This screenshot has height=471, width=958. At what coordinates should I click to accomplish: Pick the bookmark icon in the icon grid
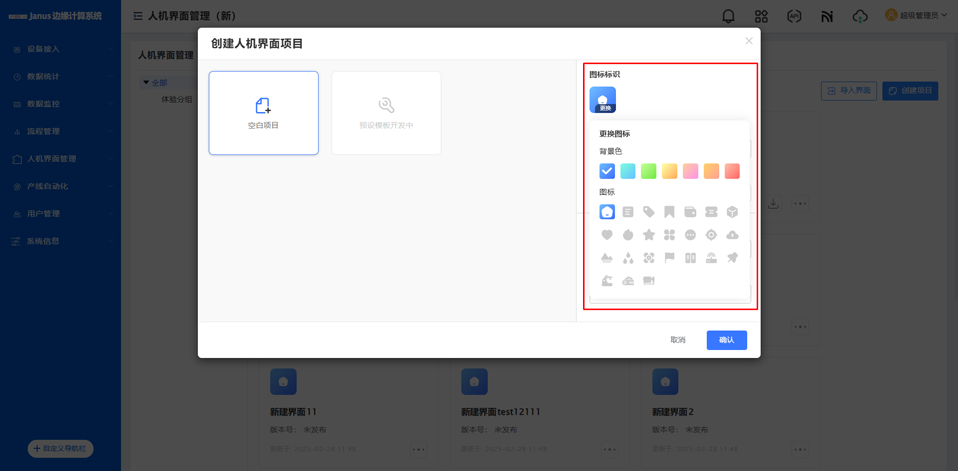coord(669,212)
